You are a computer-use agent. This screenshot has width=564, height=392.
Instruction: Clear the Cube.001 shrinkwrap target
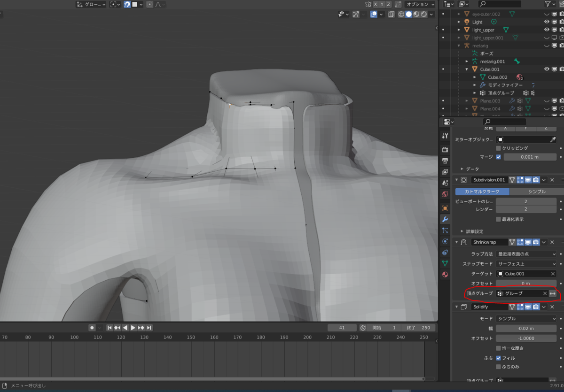click(553, 274)
